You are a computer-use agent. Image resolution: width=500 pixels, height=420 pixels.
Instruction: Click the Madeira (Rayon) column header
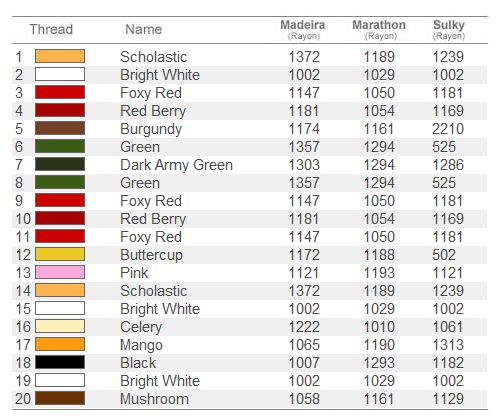pos(303,30)
